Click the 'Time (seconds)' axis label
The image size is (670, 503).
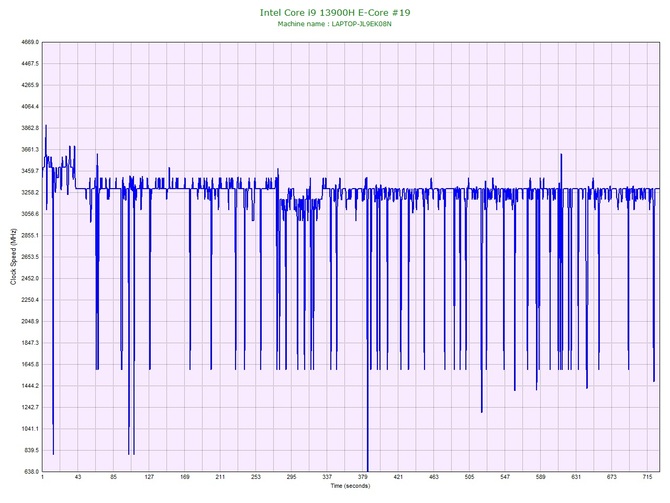(350, 486)
